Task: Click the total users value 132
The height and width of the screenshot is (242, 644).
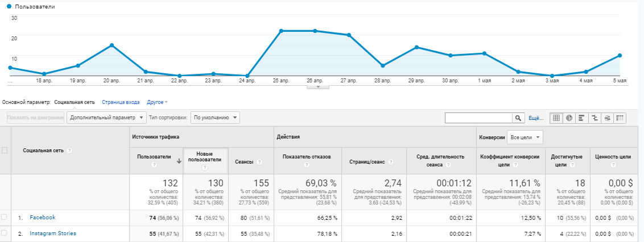Action: point(170,183)
